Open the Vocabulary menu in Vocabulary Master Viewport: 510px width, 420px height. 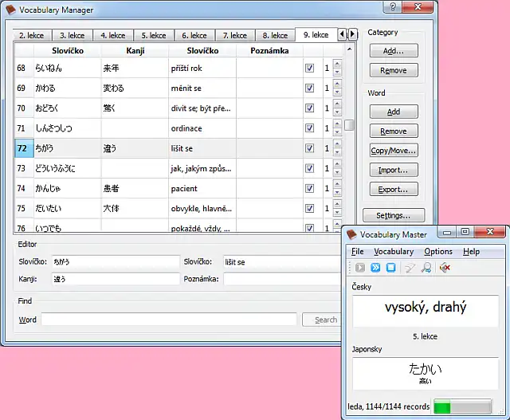click(x=394, y=252)
